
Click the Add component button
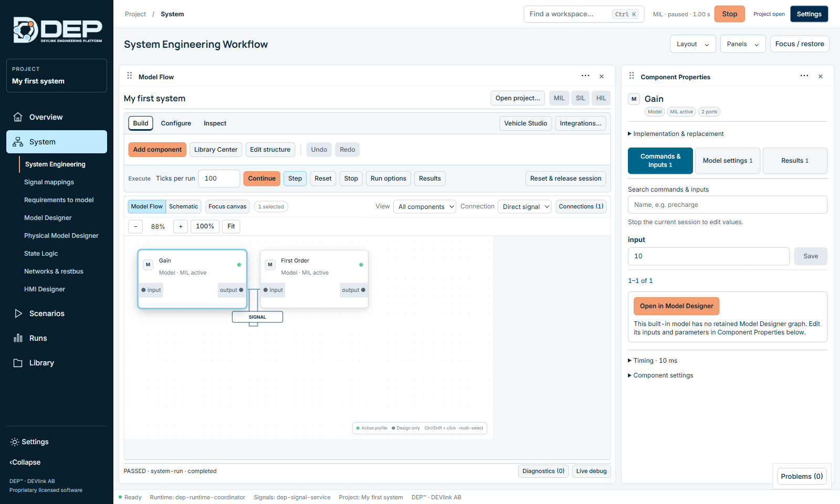tap(157, 150)
